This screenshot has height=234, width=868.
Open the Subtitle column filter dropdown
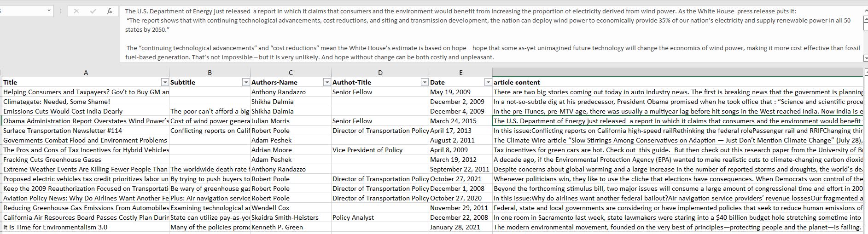tap(246, 82)
